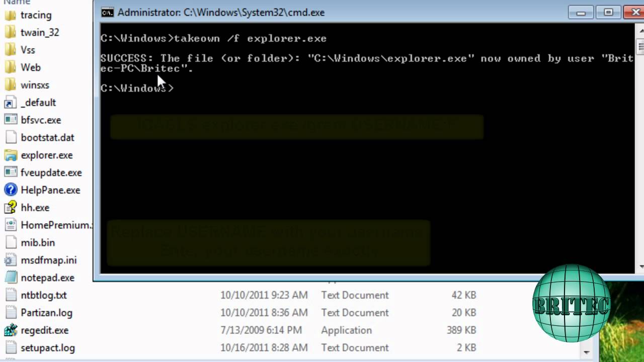Click the hh.exe help icon
Image resolution: width=644 pixels, height=362 pixels.
click(x=10, y=208)
